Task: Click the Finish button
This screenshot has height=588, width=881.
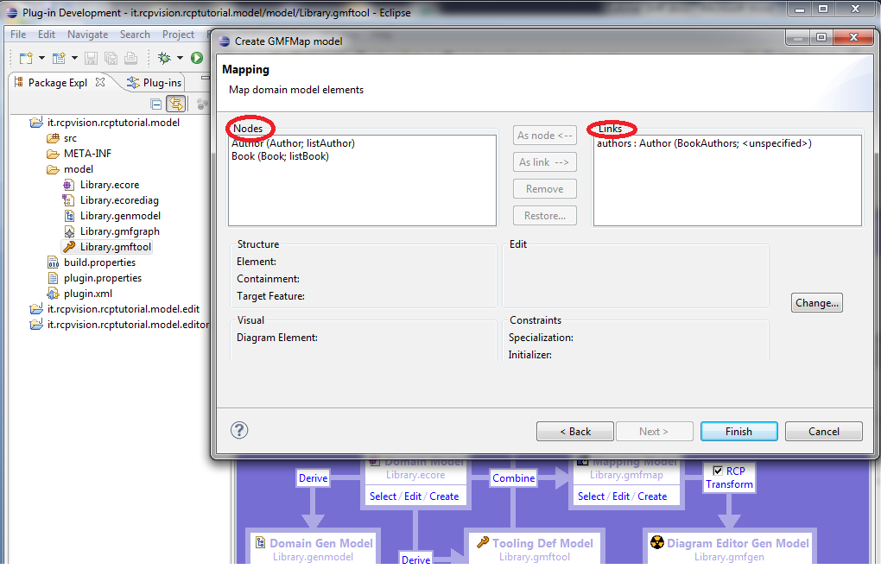Action: click(738, 432)
